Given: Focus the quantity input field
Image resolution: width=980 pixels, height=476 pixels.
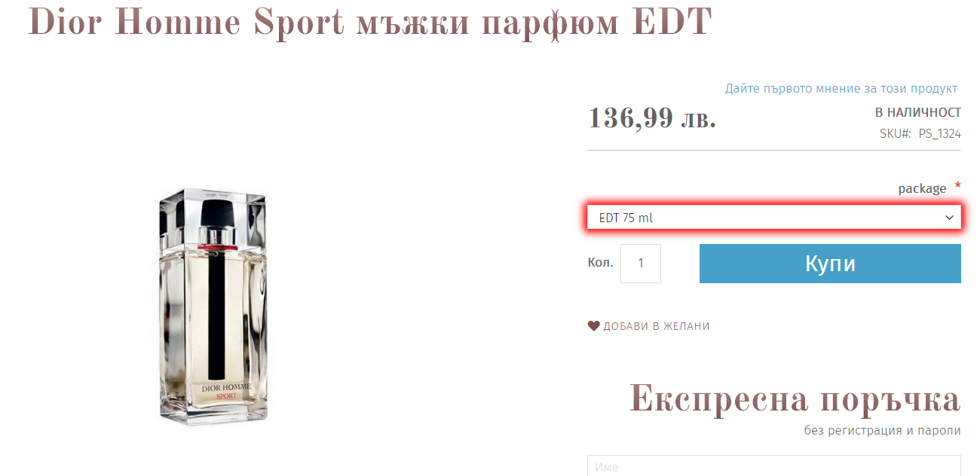Looking at the screenshot, I should click(x=641, y=264).
